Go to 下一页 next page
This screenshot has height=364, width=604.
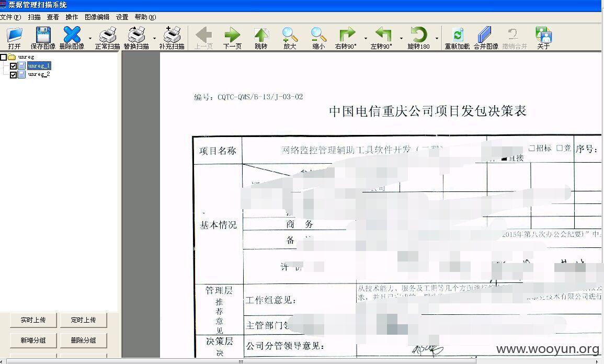tap(232, 38)
